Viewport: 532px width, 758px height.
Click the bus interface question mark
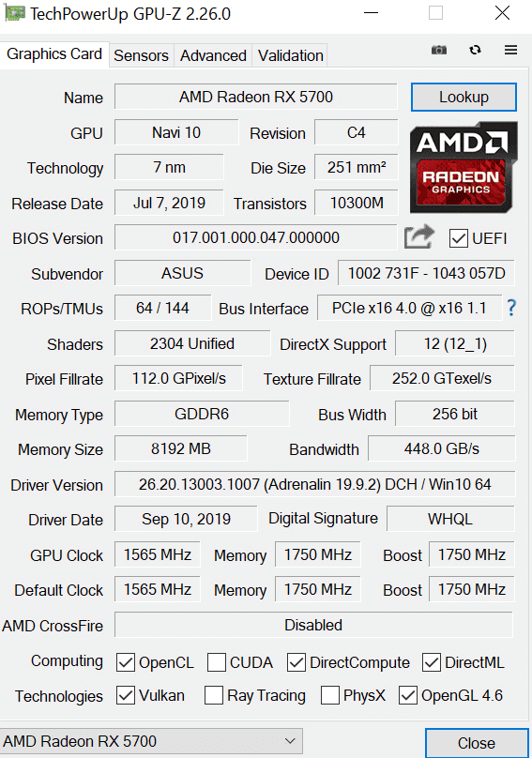[x=511, y=308]
